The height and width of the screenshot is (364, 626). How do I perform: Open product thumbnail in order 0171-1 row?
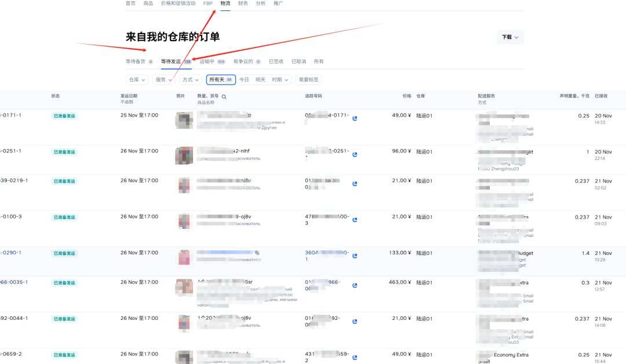[184, 120]
